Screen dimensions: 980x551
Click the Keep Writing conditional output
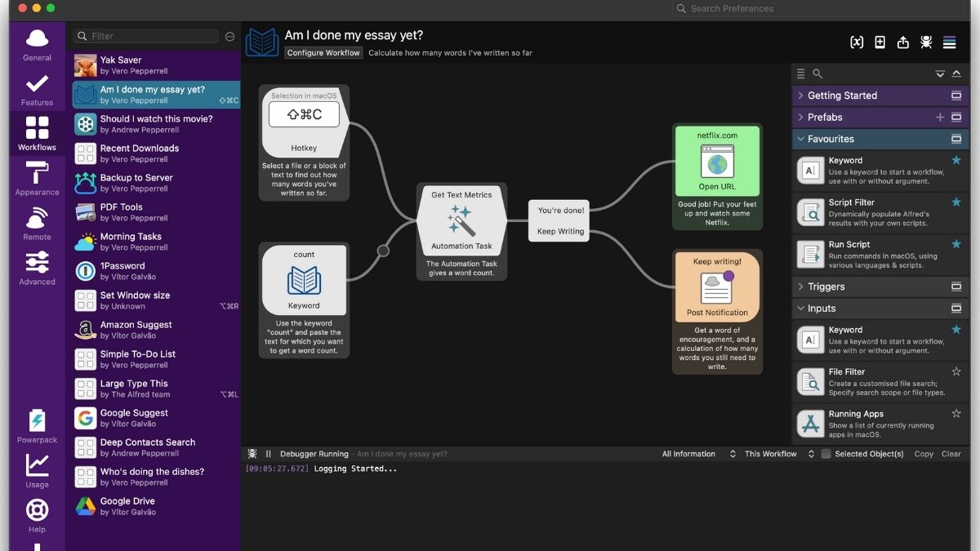click(x=560, y=231)
